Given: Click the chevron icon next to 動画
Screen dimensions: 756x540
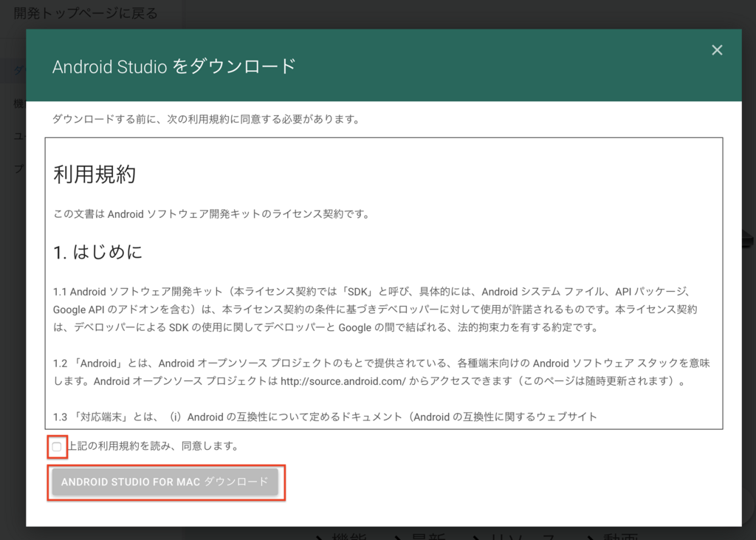Looking at the screenshot, I should pos(589,537).
